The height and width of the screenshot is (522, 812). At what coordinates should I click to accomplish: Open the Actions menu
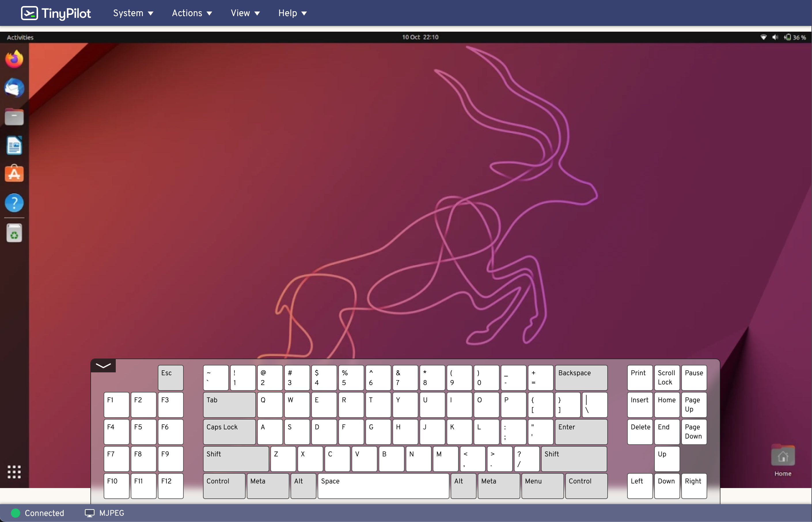(x=192, y=13)
